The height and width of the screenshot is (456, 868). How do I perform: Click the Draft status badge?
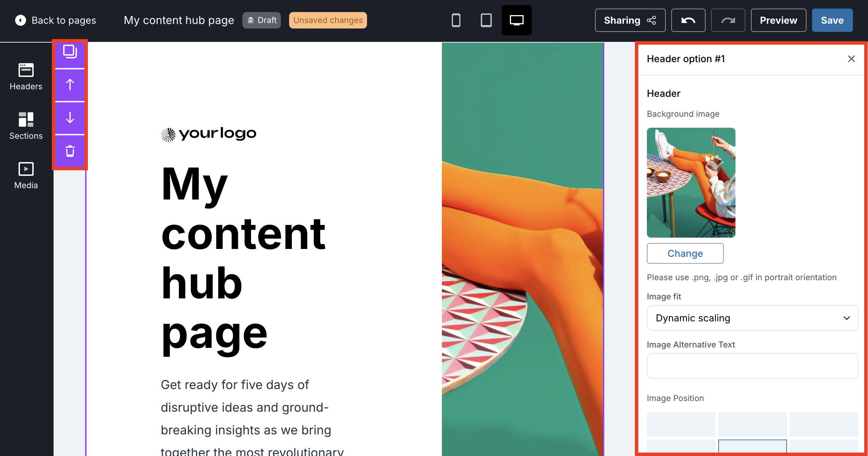coord(262,20)
